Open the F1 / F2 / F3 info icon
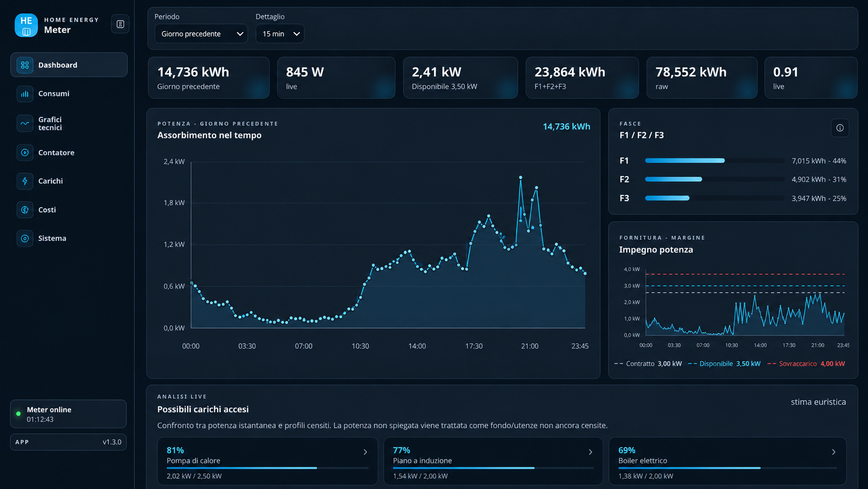Viewport: 868px width, 489px height. pyautogui.click(x=840, y=128)
